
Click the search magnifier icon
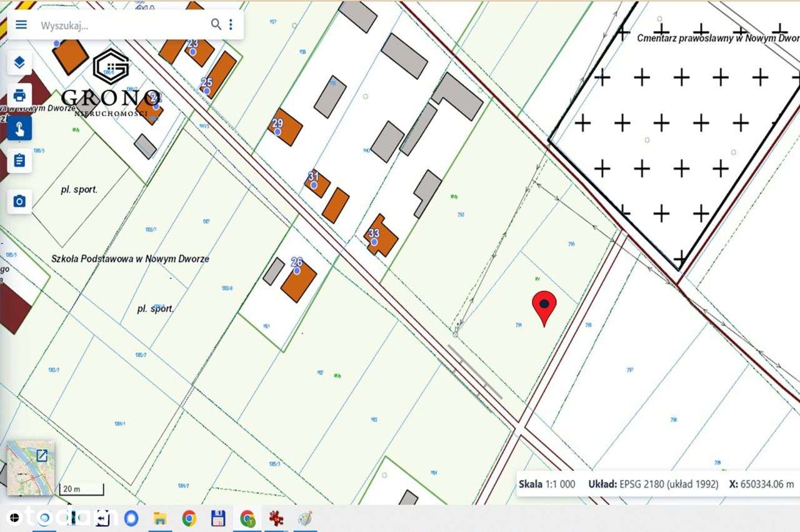click(x=216, y=24)
